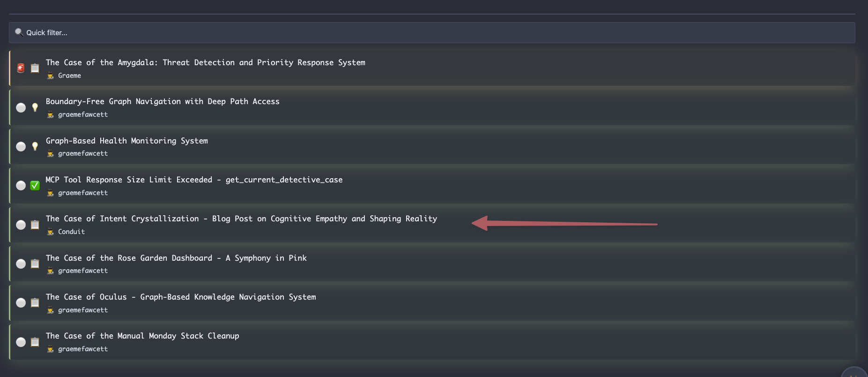Click the clipboard icon for Intent Crystallization case
868x377 pixels.
point(35,225)
